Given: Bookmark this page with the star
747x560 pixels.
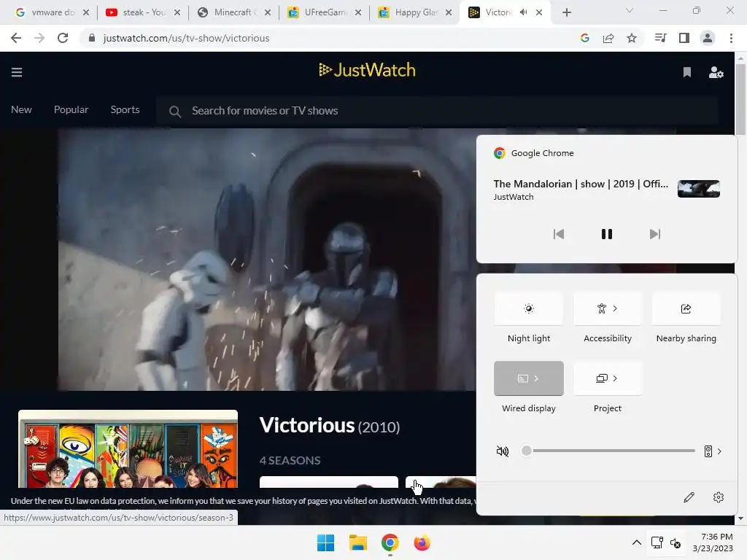Looking at the screenshot, I should (632, 38).
